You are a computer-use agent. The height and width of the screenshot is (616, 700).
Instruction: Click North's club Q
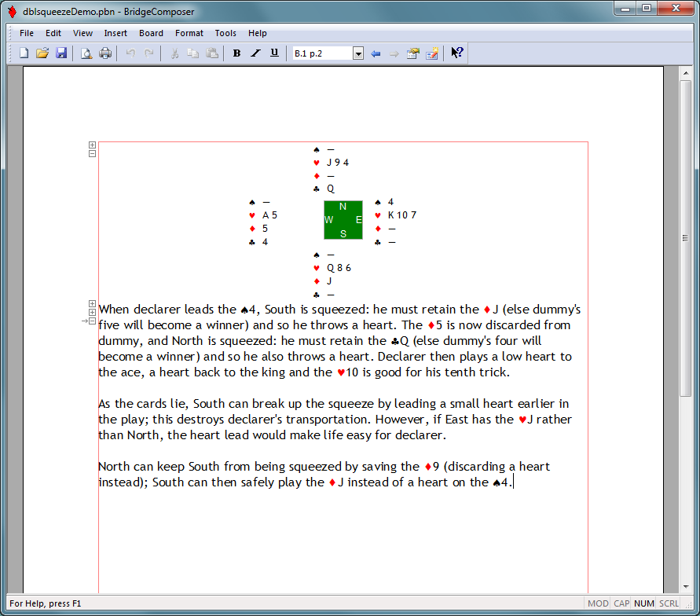[x=330, y=189]
